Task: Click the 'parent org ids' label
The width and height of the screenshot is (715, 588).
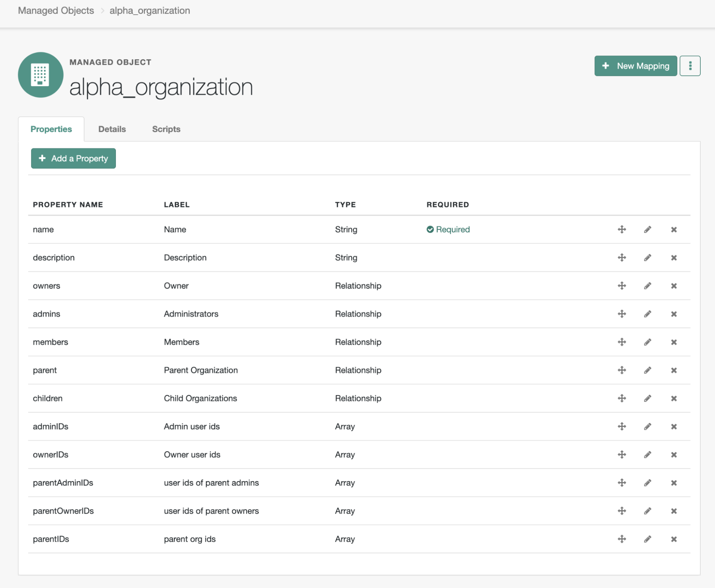Action: pos(190,539)
